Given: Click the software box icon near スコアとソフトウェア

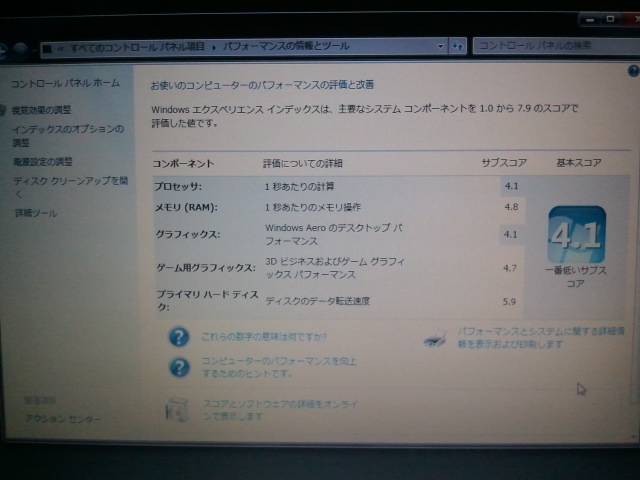Looking at the screenshot, I should [x=177, y=410].
